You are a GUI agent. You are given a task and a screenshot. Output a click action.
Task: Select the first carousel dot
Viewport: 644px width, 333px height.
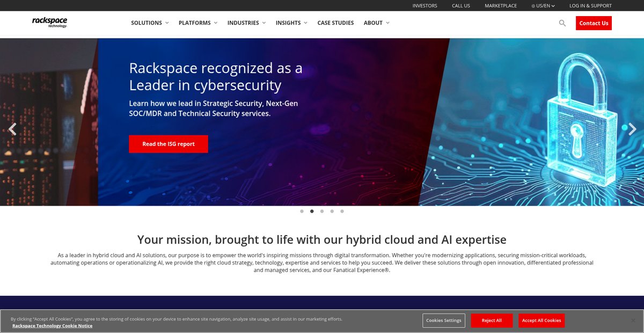point(302,211)
